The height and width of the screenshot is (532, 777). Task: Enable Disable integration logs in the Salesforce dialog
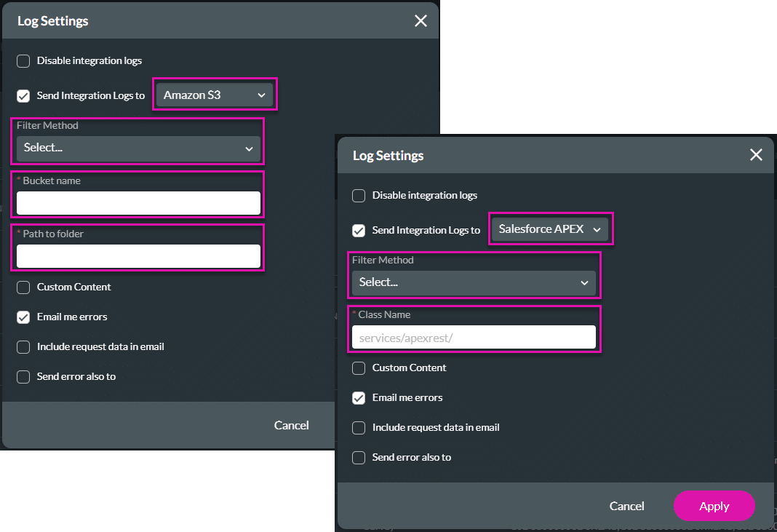(x=359, y=195)
